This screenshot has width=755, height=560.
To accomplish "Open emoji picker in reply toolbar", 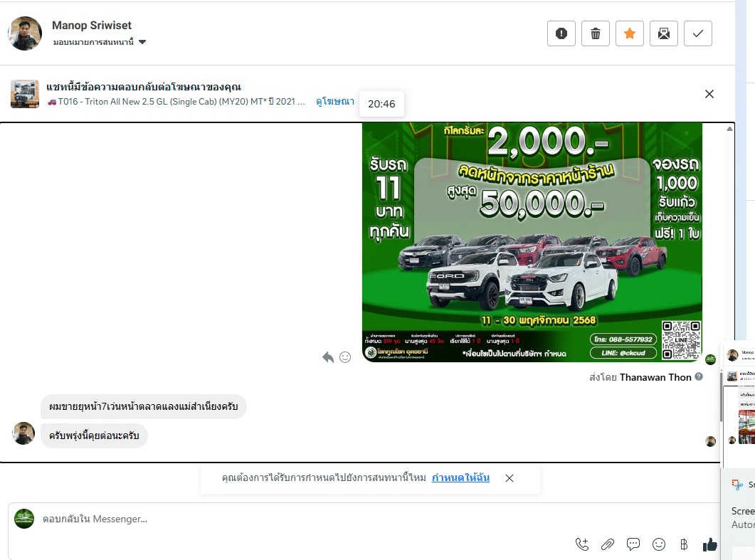I will pos(659,544).
